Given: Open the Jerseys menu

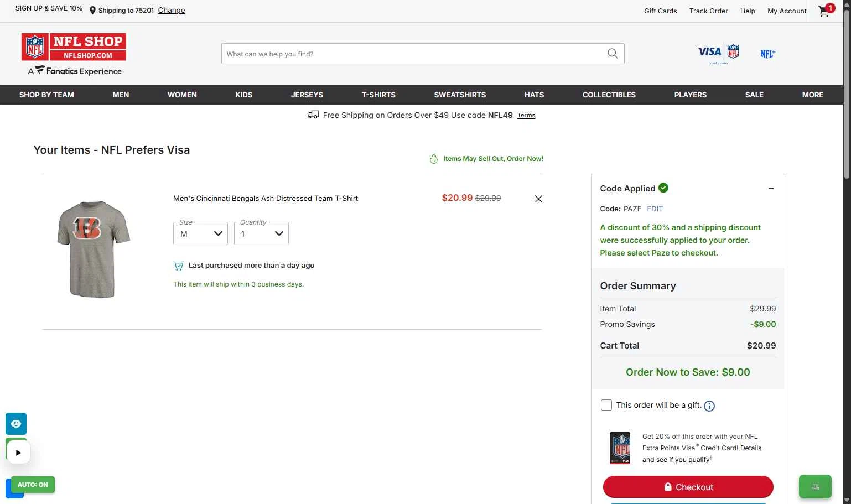Looking at the screenshot, I should click(x=307, y=95).
